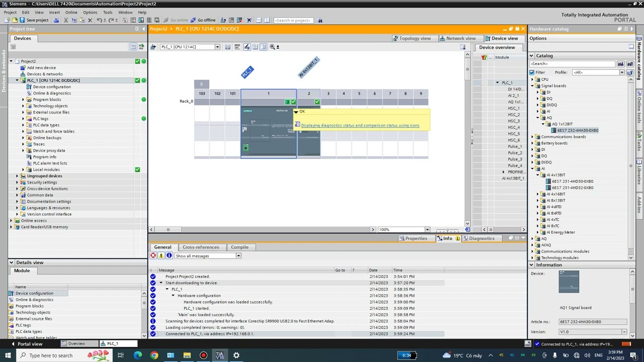The image size is (644, 362).
Task: Toggle the error messages filter icon
Action: [153, 256]
